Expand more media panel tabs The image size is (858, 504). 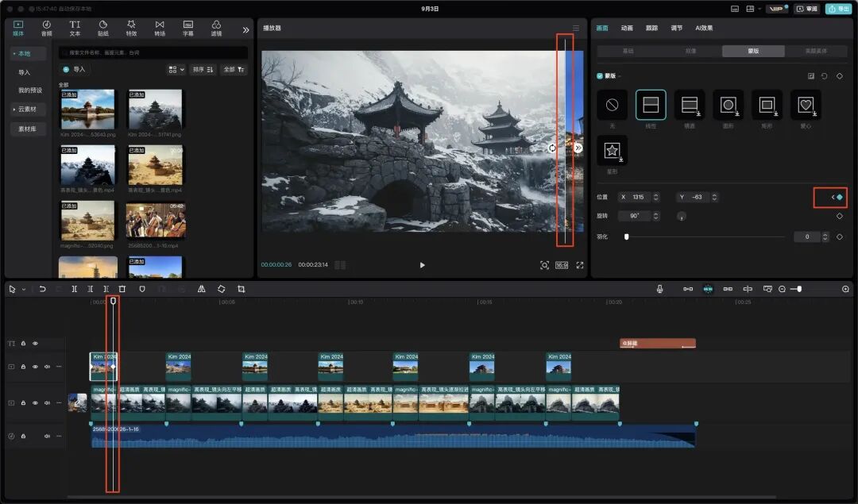click(245, 30)
